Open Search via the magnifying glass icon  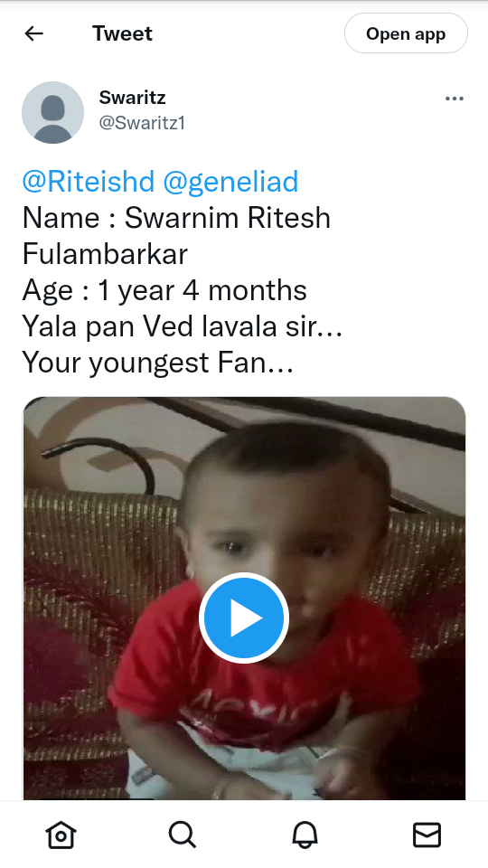(183, 835)
